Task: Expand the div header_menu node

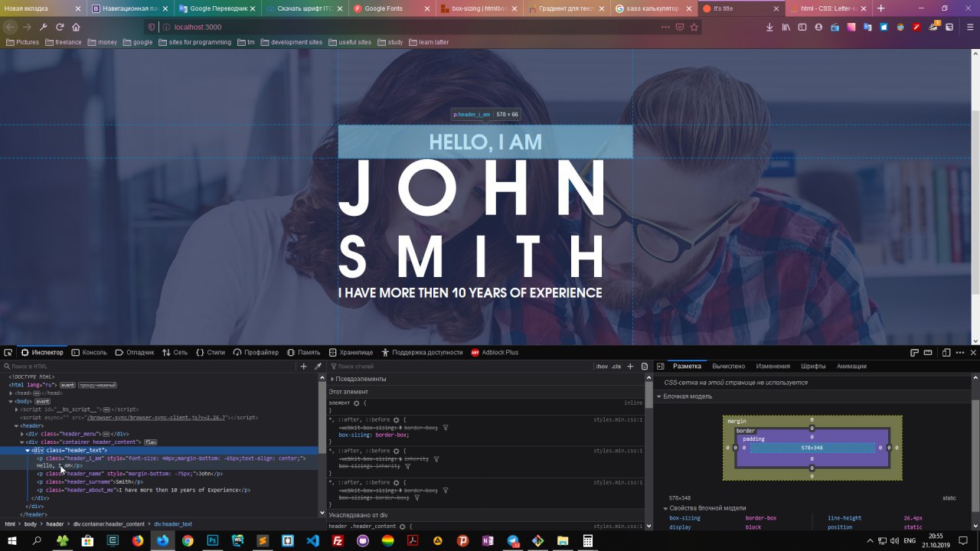Action: point(22,434)
